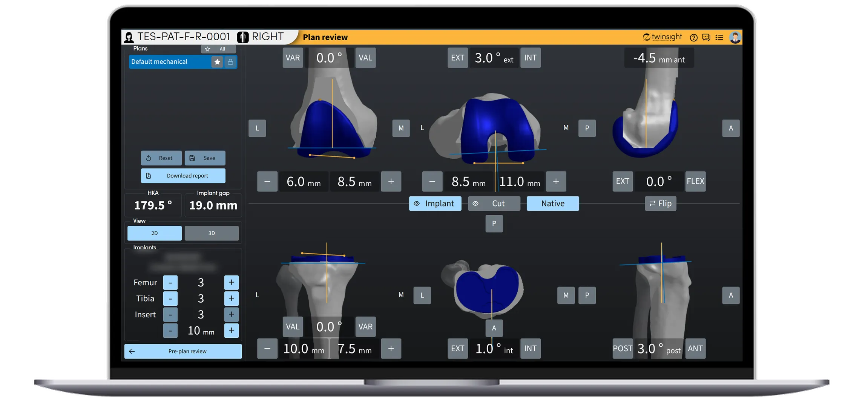Increase femoral posterior resection 11.0 mm
Screen dimensions: 868x398
click(556, 181)
